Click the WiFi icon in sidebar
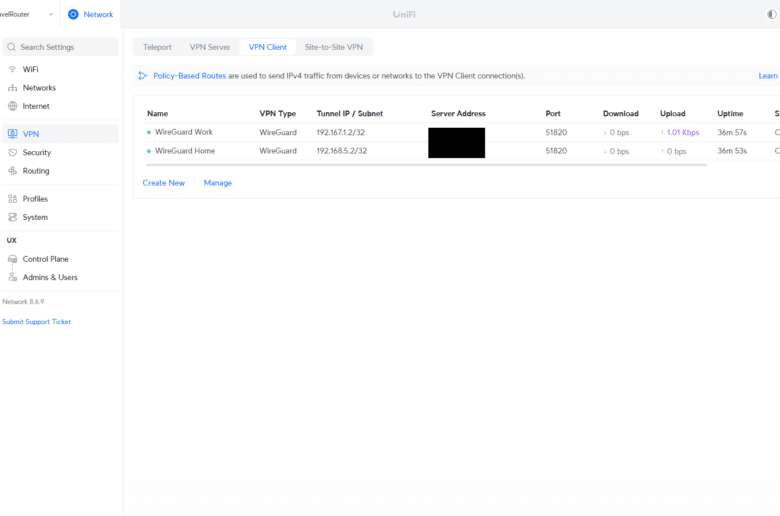 12,69
